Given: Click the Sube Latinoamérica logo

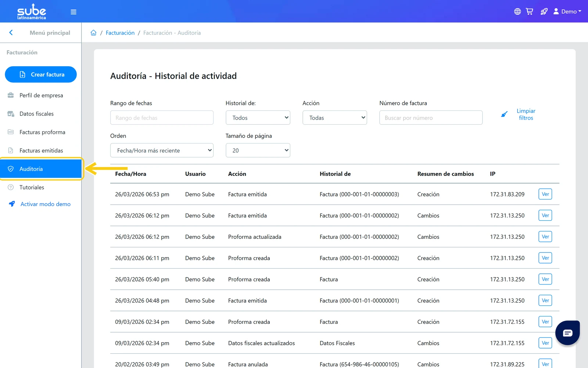Looking at the screenshot, I should click(32, 11).
